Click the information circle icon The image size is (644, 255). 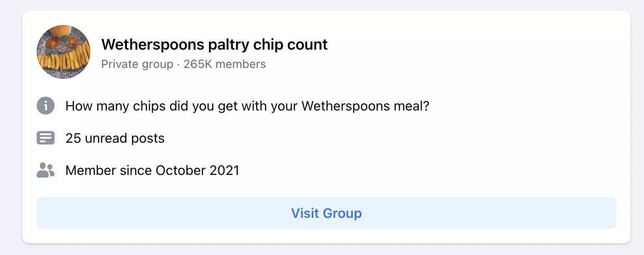[x=45, y=106]
